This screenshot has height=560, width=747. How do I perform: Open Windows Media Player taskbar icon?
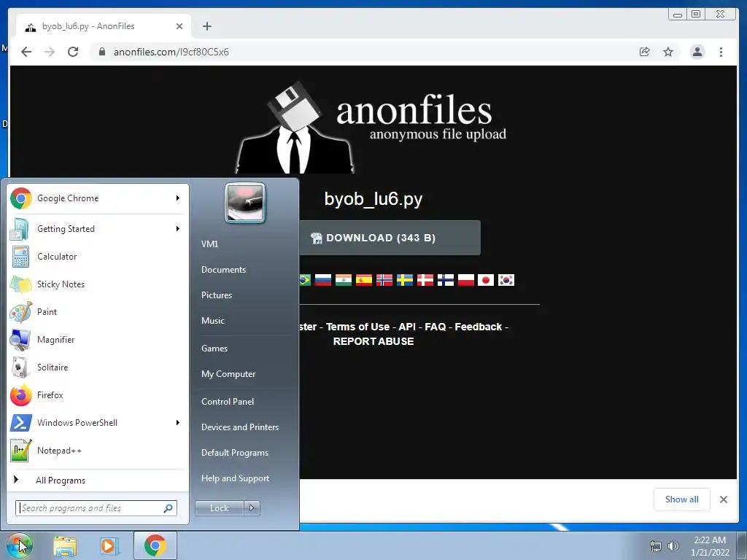tap(109, 546)
